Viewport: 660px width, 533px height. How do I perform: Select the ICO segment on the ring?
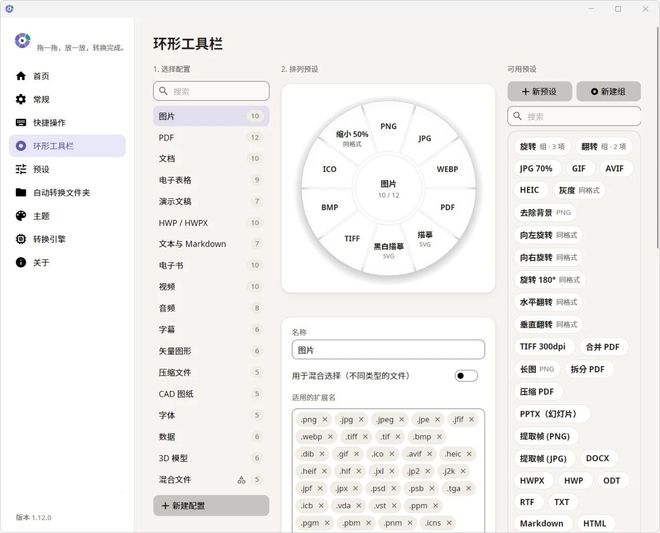click(x=329, y=169)
